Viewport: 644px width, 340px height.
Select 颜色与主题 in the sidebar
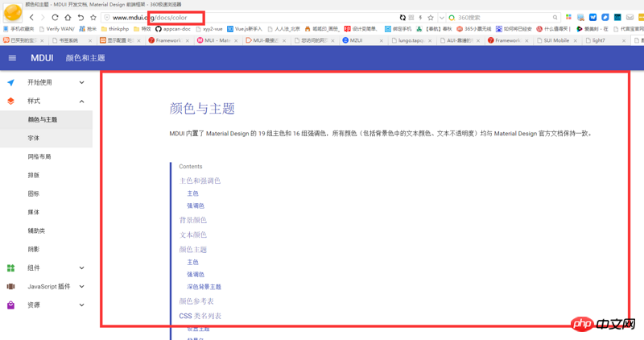click(x=46, y=119)
